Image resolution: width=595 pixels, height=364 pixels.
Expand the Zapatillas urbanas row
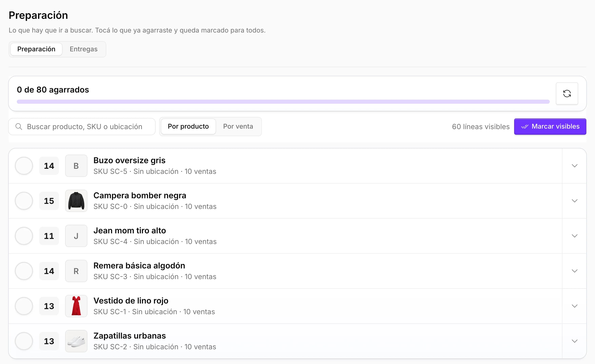pyautogui.click(x=574, y=341)
